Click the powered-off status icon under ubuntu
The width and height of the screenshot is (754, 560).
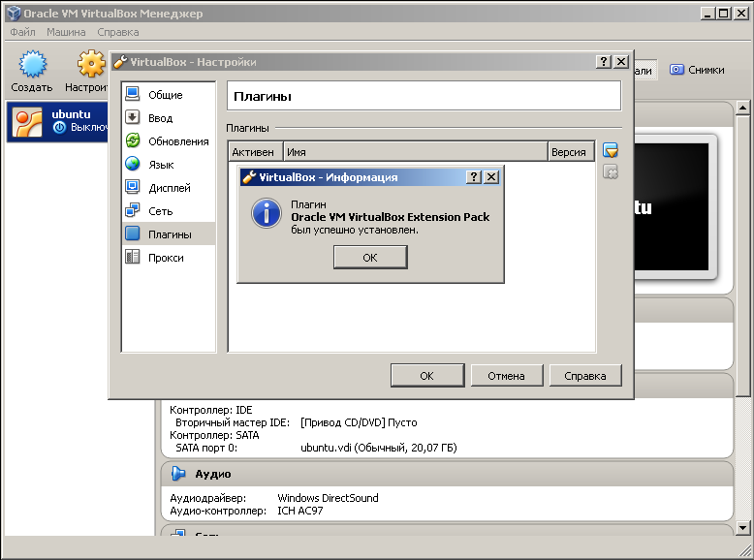pyautogui.click(x=60, y=127)
